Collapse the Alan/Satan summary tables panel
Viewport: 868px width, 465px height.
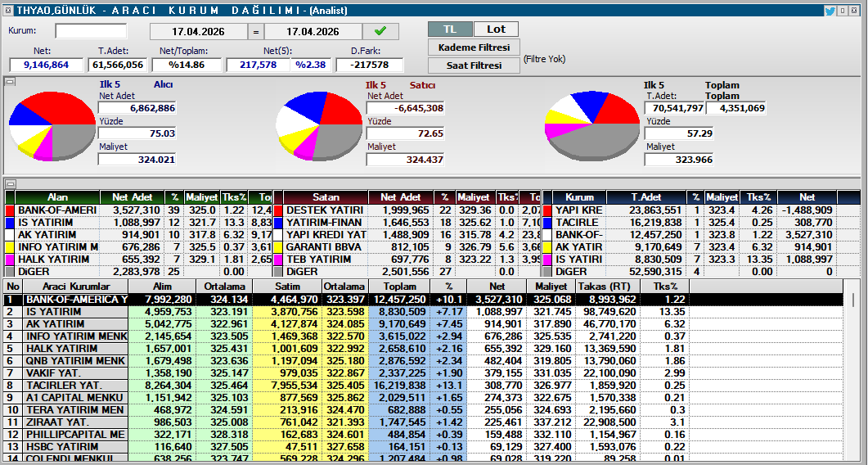10,183
